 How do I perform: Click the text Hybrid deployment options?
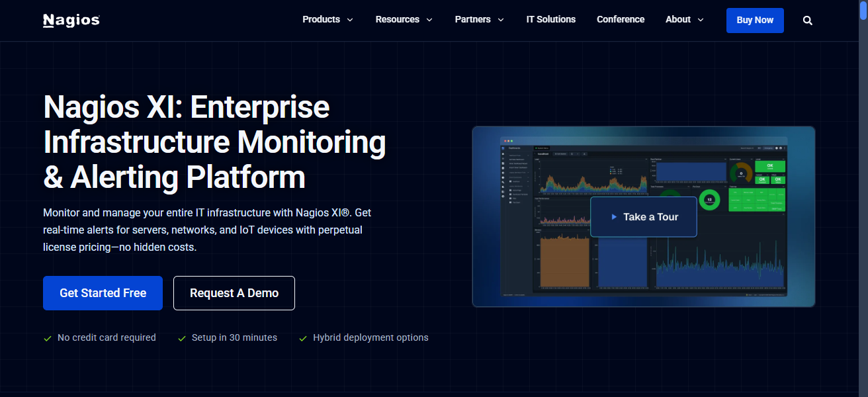(370, 338)
